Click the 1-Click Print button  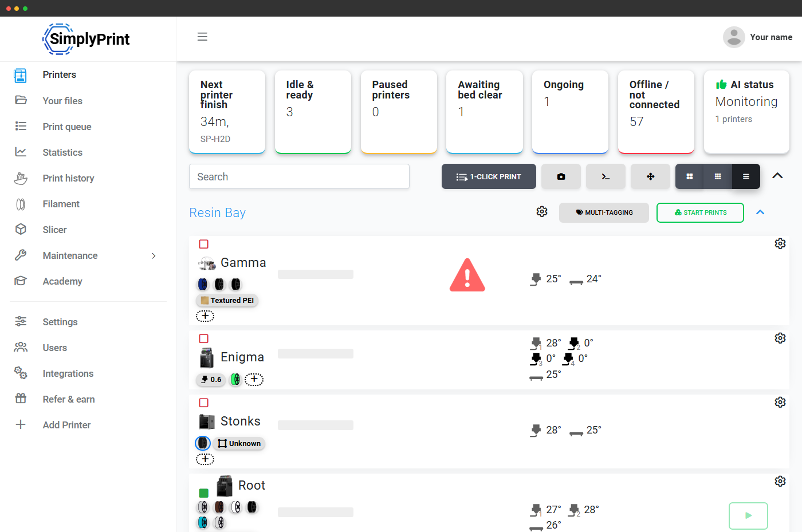click(x=489, y=176)
